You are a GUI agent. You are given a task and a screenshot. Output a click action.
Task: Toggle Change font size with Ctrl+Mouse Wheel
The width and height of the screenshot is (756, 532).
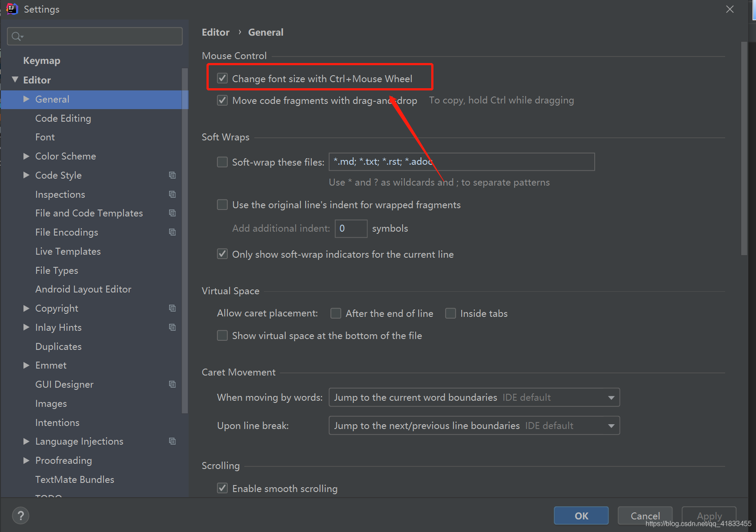(222, 78)
